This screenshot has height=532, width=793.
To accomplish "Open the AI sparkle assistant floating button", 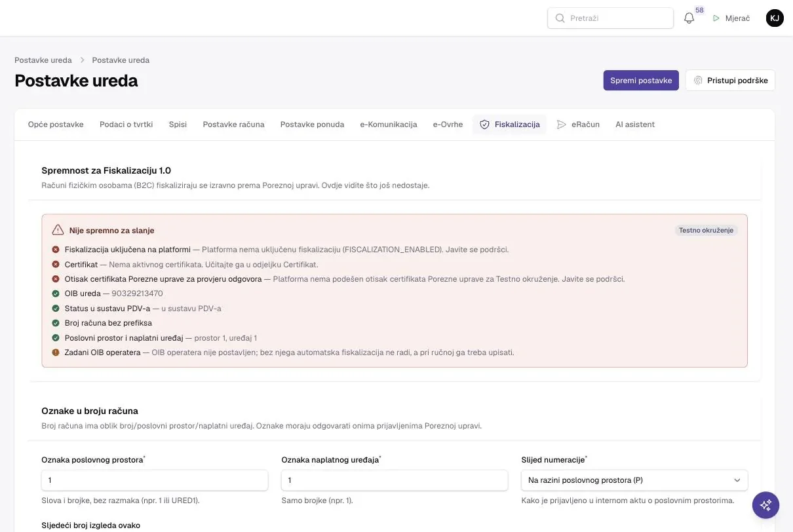I will [x=765, y=505].
